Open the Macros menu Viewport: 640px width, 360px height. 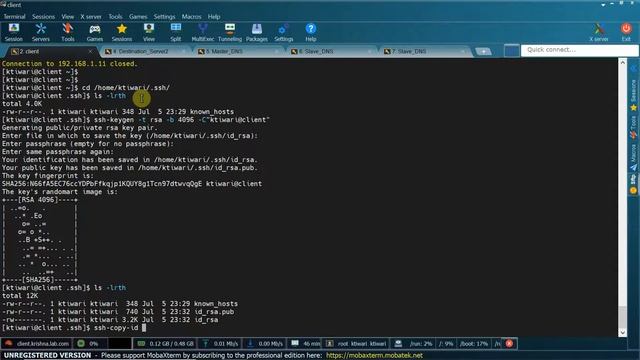[x=191, y=17]
